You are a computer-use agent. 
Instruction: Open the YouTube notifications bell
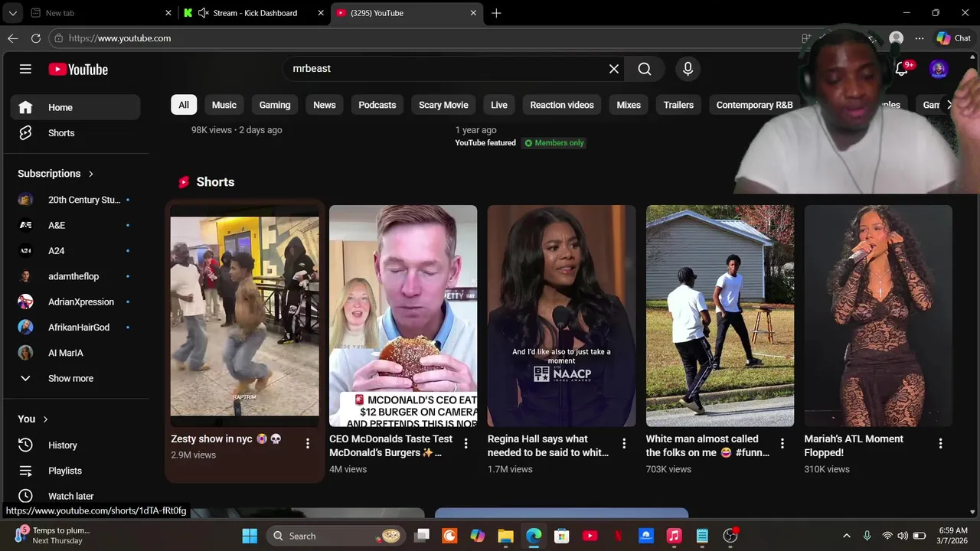coord(902,69)
